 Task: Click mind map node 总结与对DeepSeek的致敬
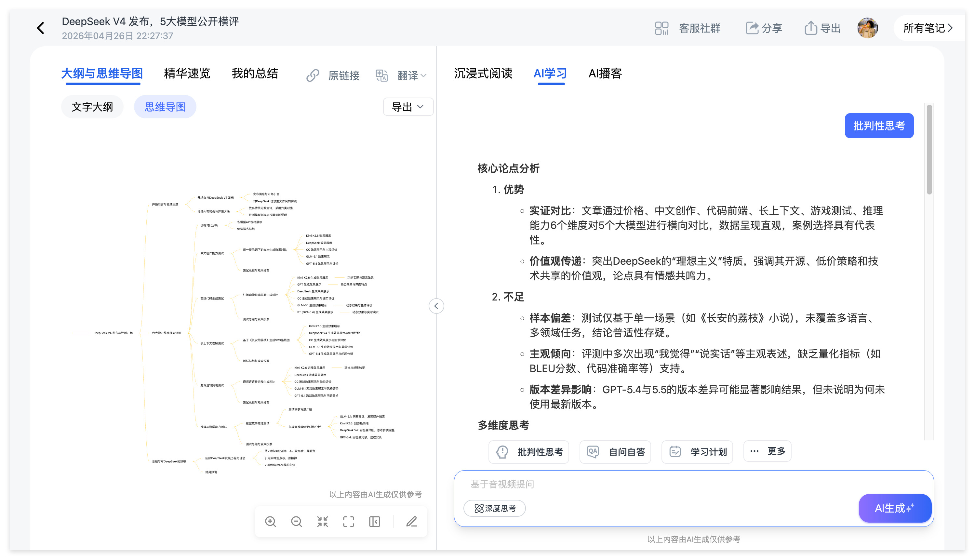[169, 461]
